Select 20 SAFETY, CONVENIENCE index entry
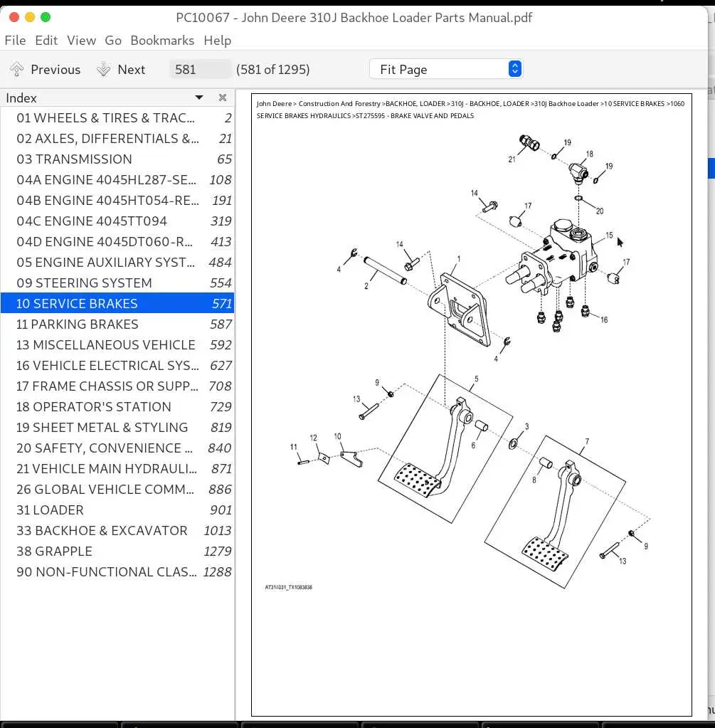Image resolution: width=715 pixels, height=728 pixels. (117, 448)
